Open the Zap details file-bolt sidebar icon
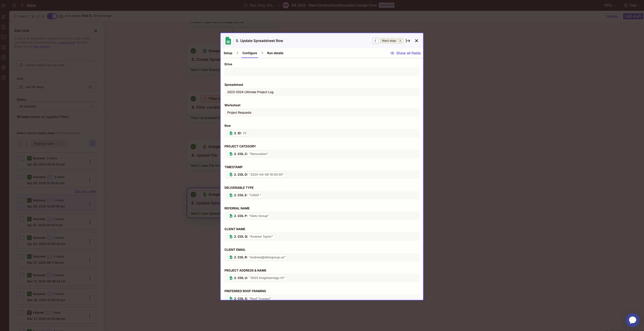The image size is (644, 331). [4, 27]
